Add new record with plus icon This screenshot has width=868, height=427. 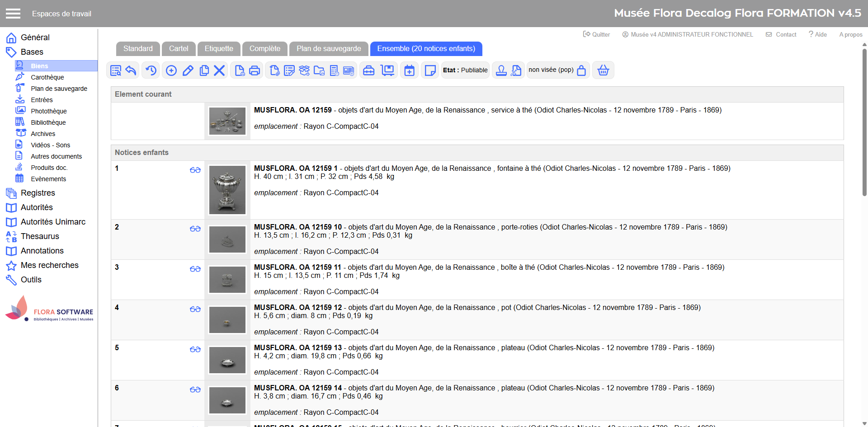tap(171, 70)
